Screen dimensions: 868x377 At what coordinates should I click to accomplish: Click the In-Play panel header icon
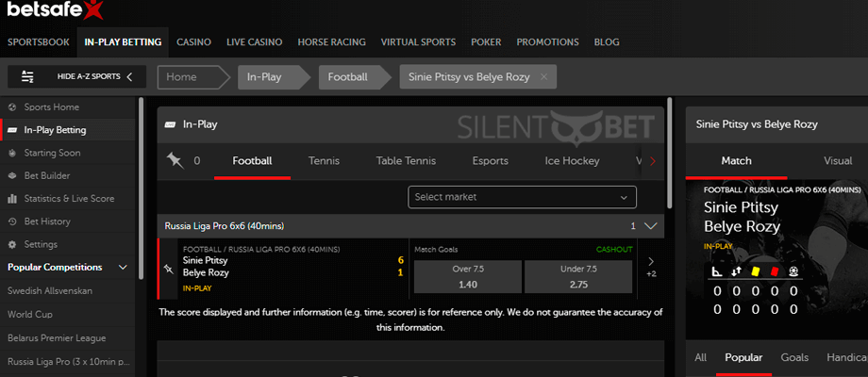click(170, 125)
